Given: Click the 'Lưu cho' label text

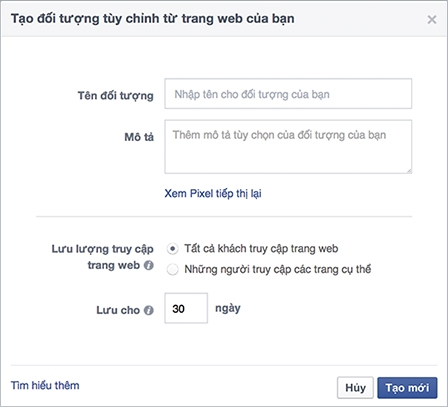Looking at the screenshot, I should click(x=118, y=310).
